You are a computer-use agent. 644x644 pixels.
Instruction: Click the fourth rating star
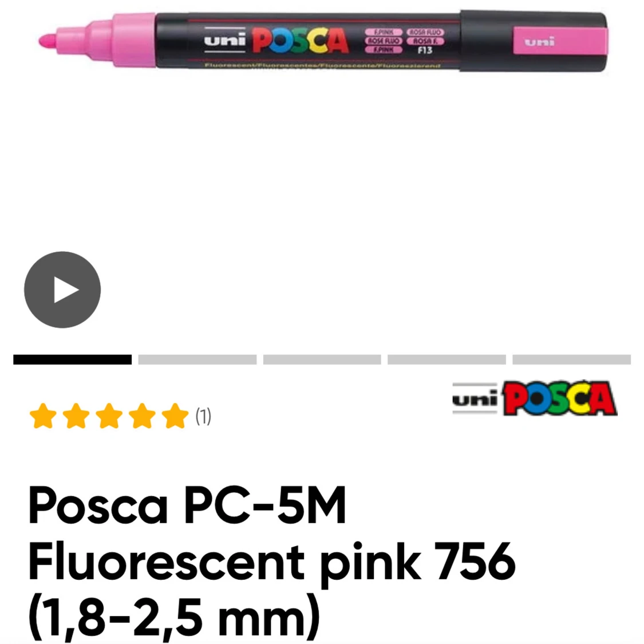click(142, 416)
